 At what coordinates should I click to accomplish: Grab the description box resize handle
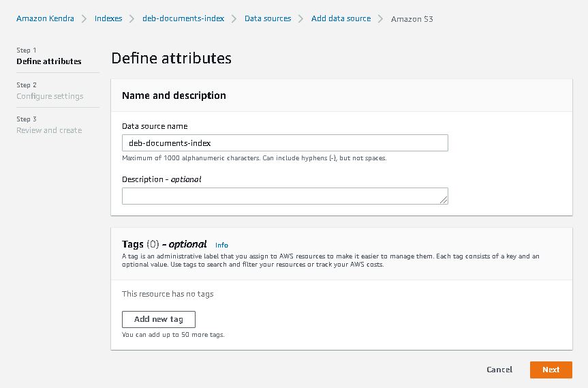(x=444, y=200)
